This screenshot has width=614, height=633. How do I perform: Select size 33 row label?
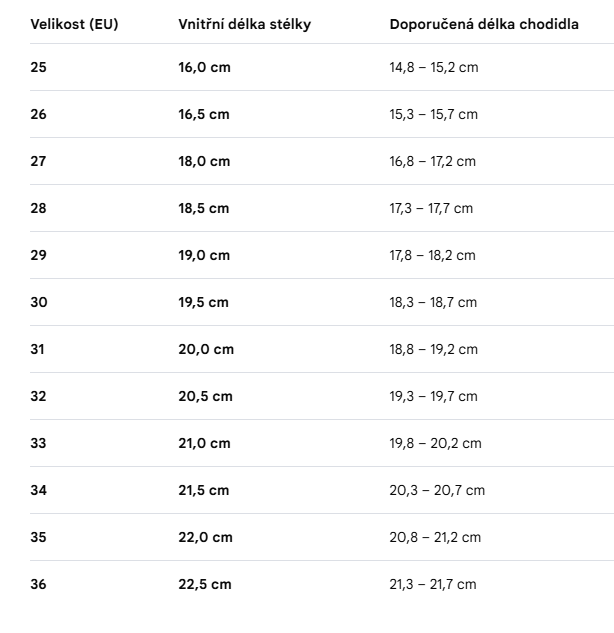(38, 443)
